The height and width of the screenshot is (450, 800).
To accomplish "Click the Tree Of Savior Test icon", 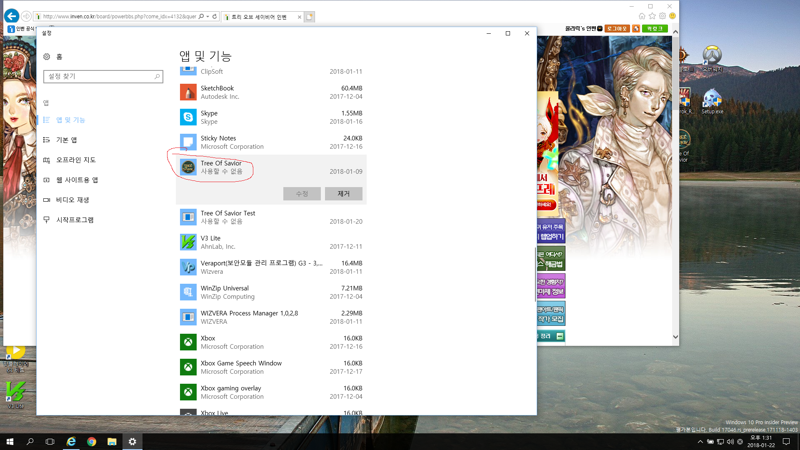I will pos(188,217).
